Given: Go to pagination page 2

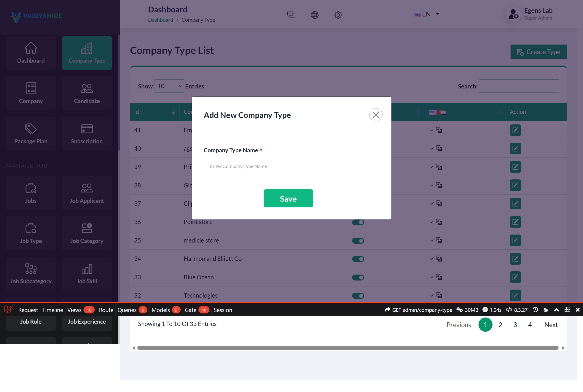Looking at the screenshot, I should (500, 325).
